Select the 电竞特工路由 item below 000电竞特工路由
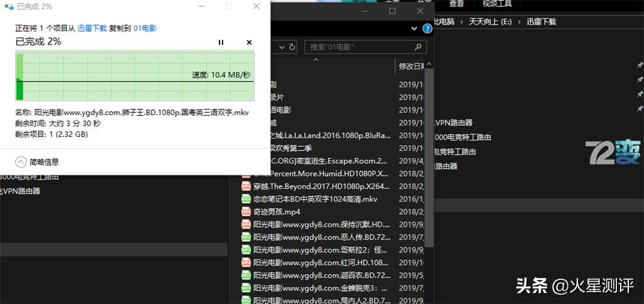Screen dimensions: 644x304 455,151
